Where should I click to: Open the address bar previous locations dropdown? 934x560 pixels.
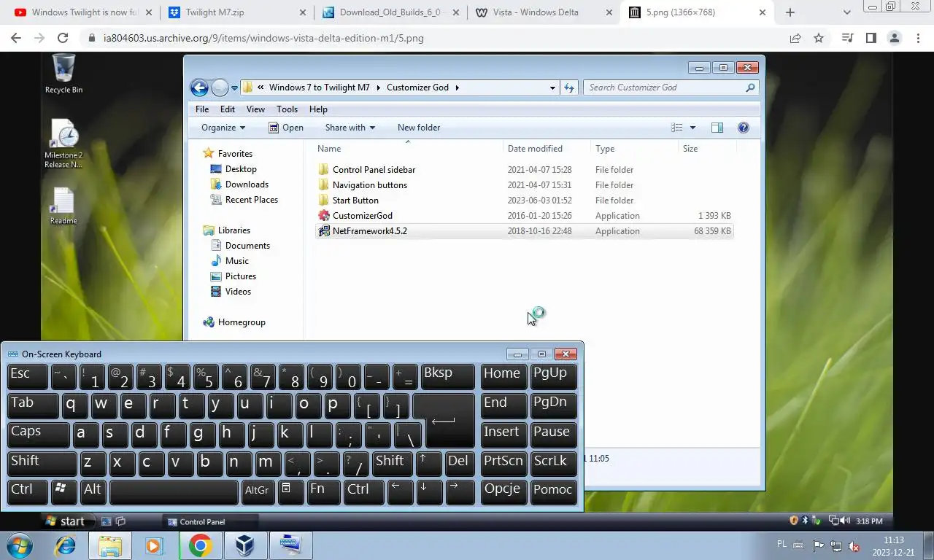coord(552,87)
